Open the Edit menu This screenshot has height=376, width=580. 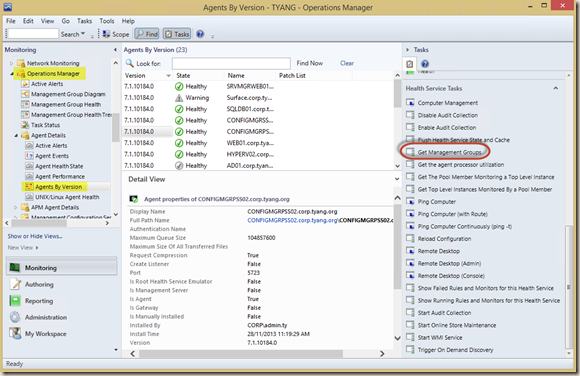pos(28,21)
